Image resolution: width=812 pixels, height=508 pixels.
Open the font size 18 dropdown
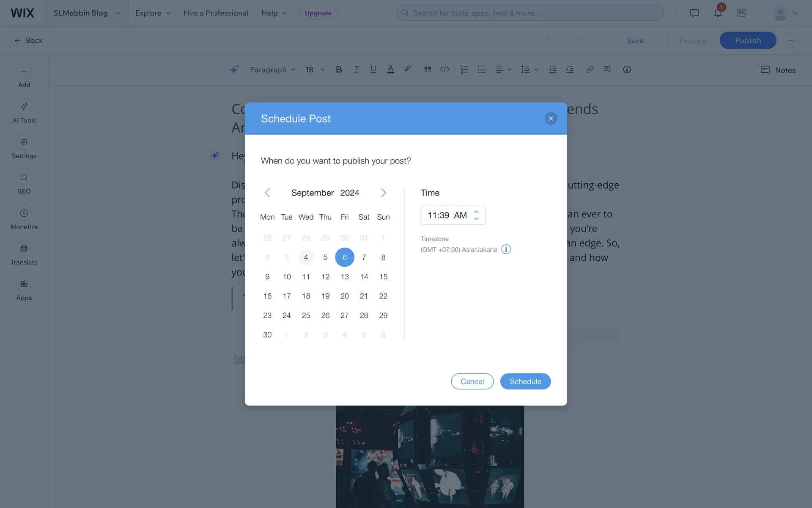315,69
